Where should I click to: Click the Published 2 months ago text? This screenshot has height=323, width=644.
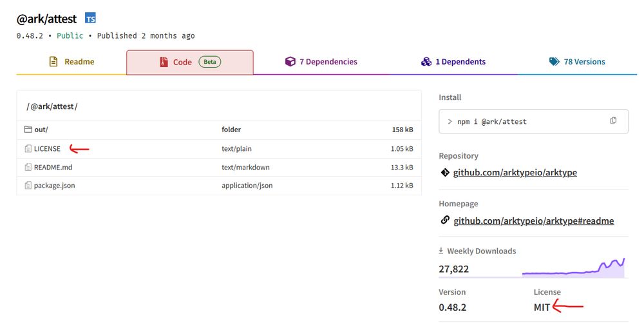[x=146, y=35]
